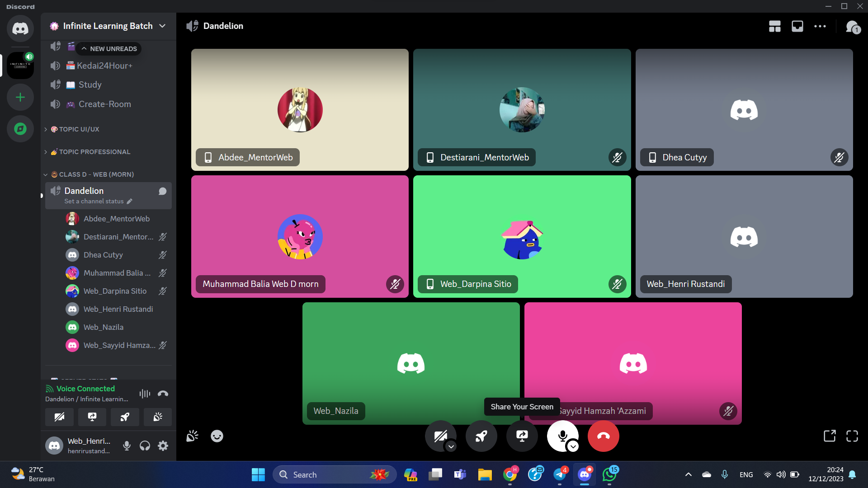Open Google Chrome from taskbar
868x488 pixels.
click(510, 474)
